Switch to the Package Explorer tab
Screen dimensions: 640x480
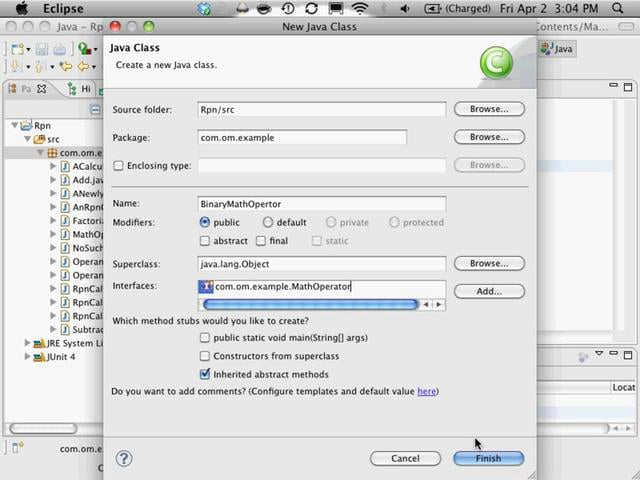click(x=27, y=89)
